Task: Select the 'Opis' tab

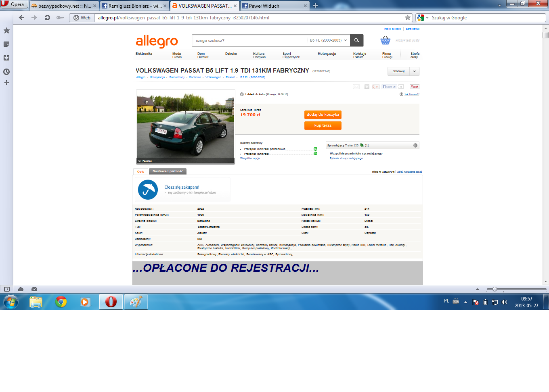Action: 140,171
